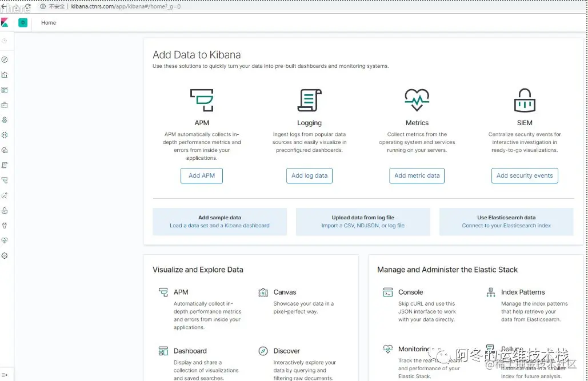The height and width of the screenshot is (381, 588).
Task: Click Discover compass icon in Visualize and Explore
Action: point(263,351)
